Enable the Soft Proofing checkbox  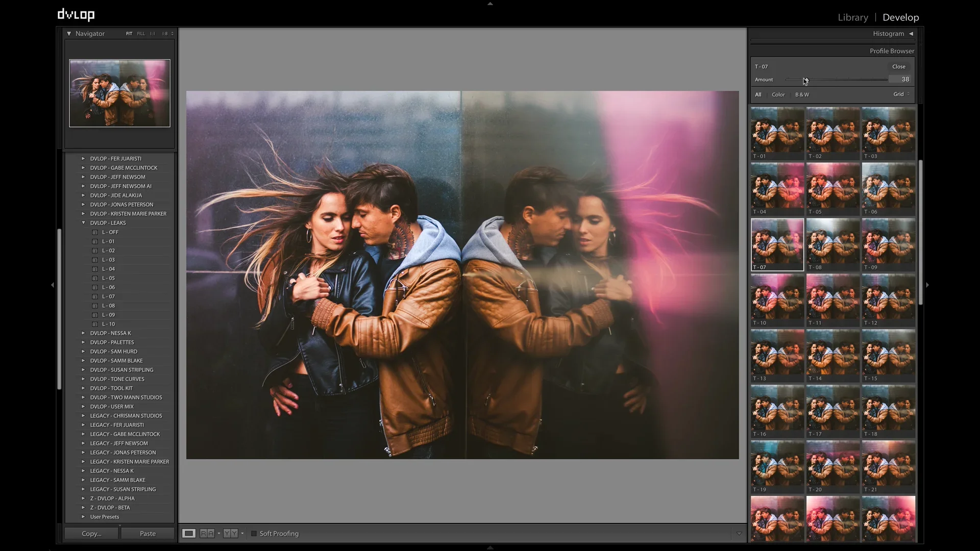tap(254, 534)
